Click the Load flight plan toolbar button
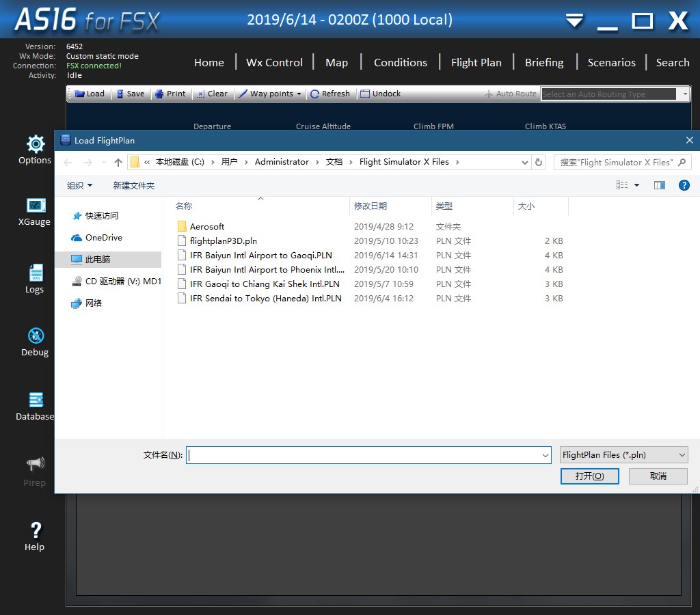 (x=90, y=94)
